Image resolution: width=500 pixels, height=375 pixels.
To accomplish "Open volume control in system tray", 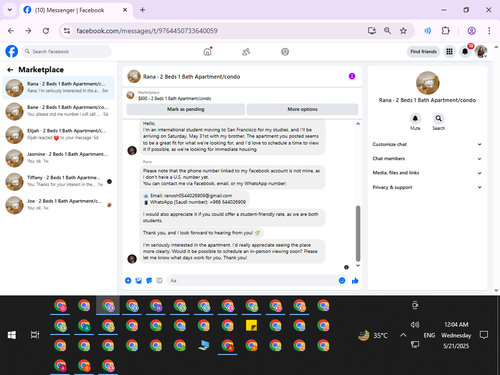I will (x=415, y=324).
